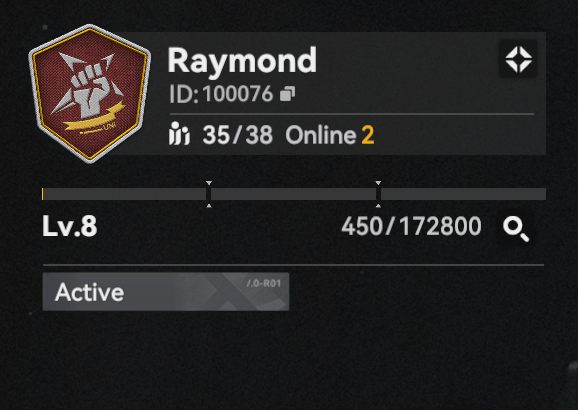The width and height of the screenshot is (578, 410).
Task: Click the middle segment of the experience bar
Action: coord(293,194)
